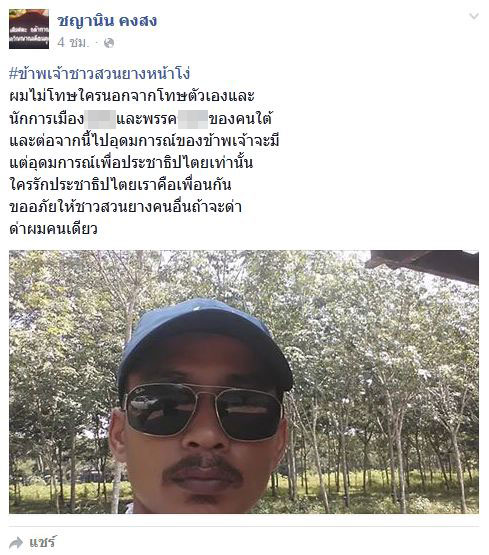Click blurred word after นักการเมือง
This screenshot has width=489, height=555.
(100, 119)
